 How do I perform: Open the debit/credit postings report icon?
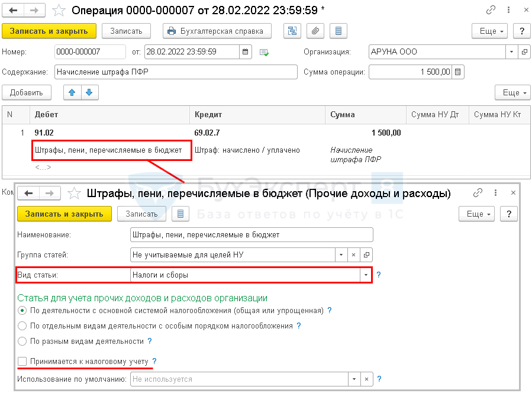(x=292, y=31)
